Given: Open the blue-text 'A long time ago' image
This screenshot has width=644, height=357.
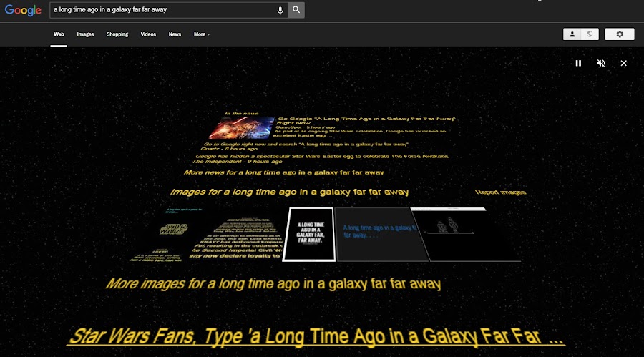Looking at the screenshot, I should [x=382, y=235].
